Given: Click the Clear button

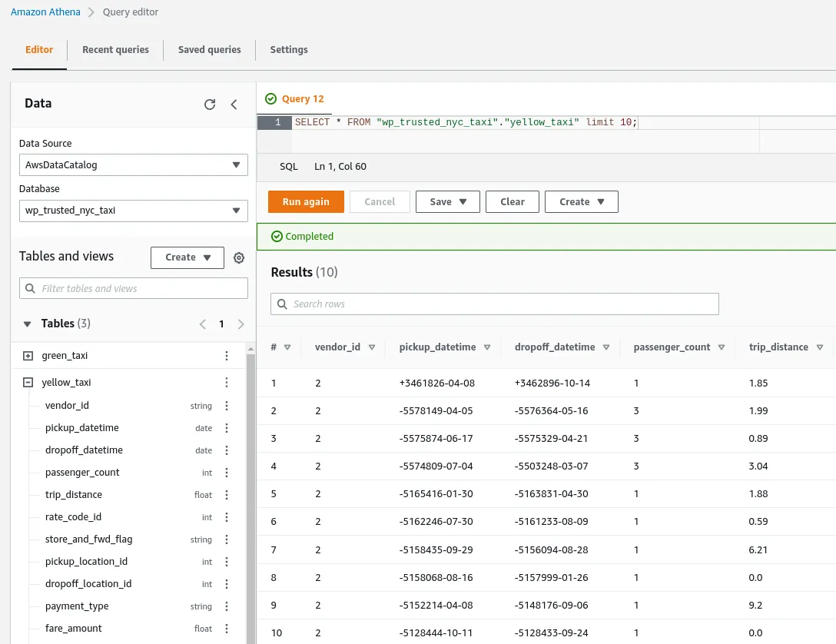Looking at the screenshot, I should click(x=513, y=201).
